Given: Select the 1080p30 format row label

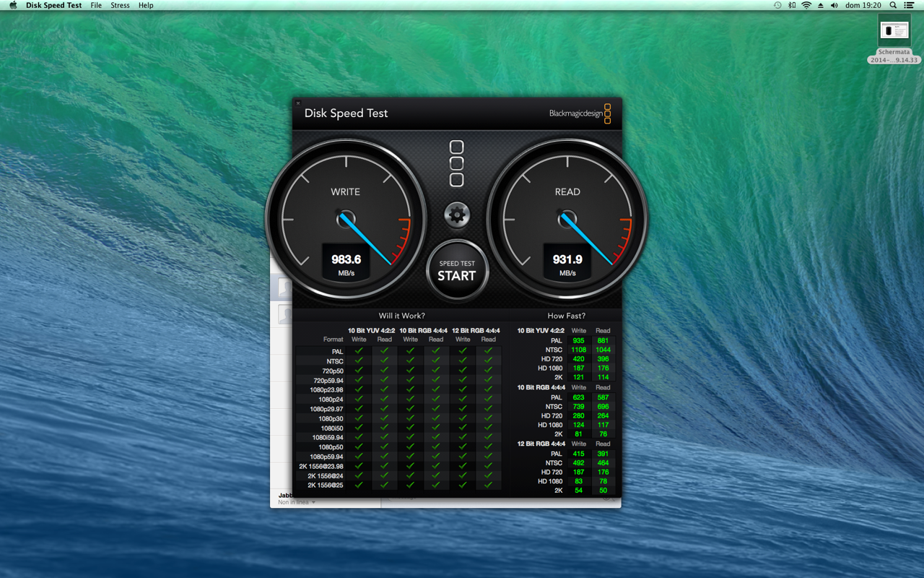Looking at the screenshot, I should pyautogui.click(x=331, y=418).
